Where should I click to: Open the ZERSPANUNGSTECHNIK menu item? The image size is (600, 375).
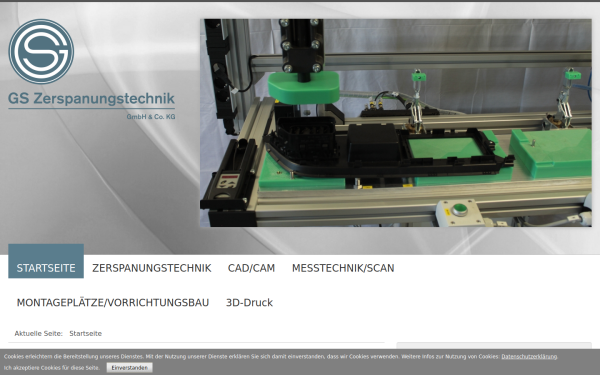tap(152, 268)
